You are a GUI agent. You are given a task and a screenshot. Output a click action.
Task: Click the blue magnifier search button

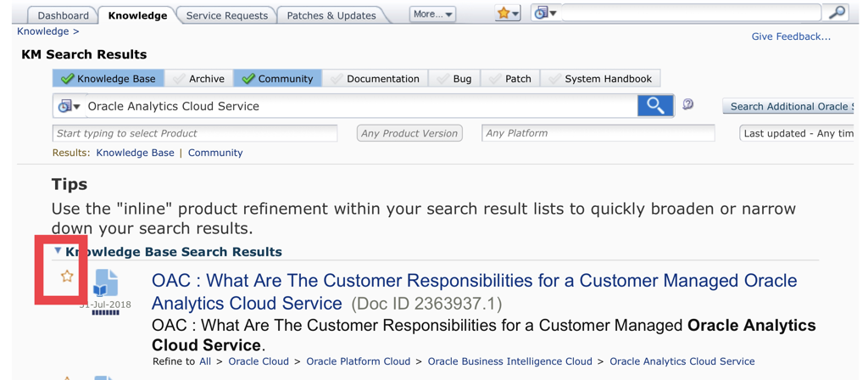pyautogui.click(x=655, y=106)
